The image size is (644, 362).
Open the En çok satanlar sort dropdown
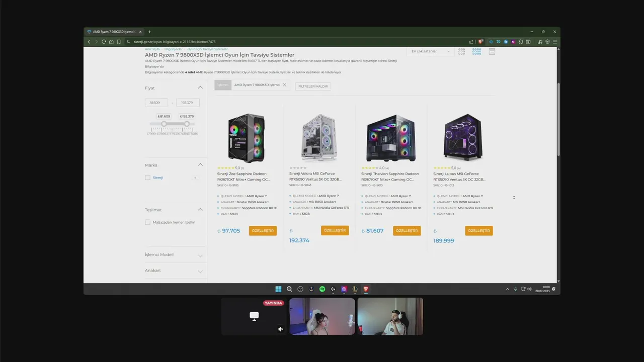(430, 51)
